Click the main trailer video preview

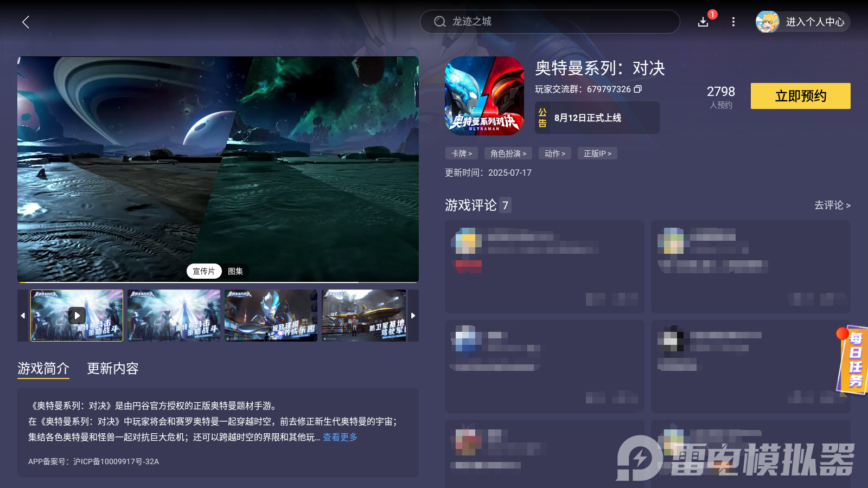218,169
